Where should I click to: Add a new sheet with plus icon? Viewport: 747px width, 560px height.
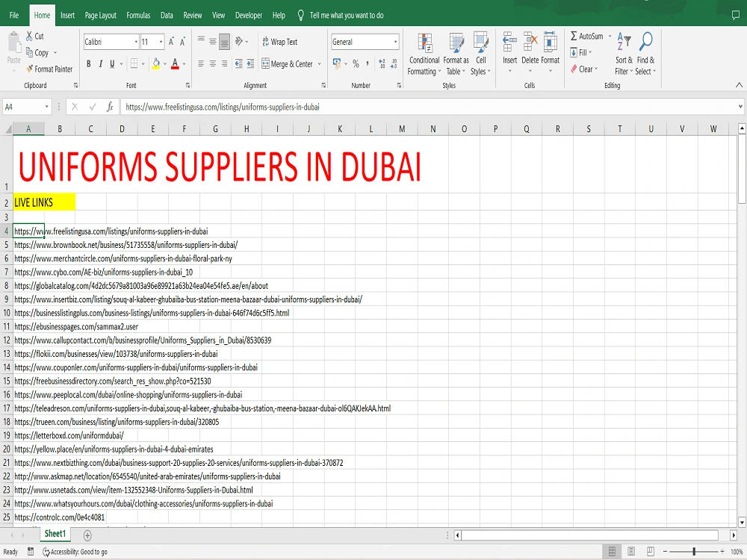(x=87, y=535)
